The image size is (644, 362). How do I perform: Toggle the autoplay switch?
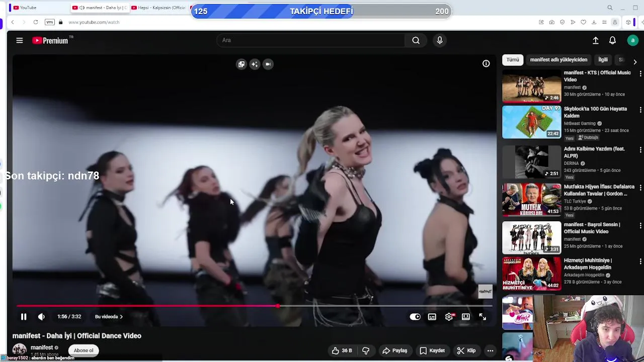click(415, 317)
